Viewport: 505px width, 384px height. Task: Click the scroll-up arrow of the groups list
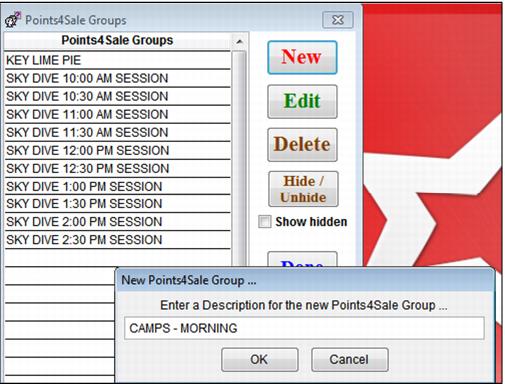point(239,42)
